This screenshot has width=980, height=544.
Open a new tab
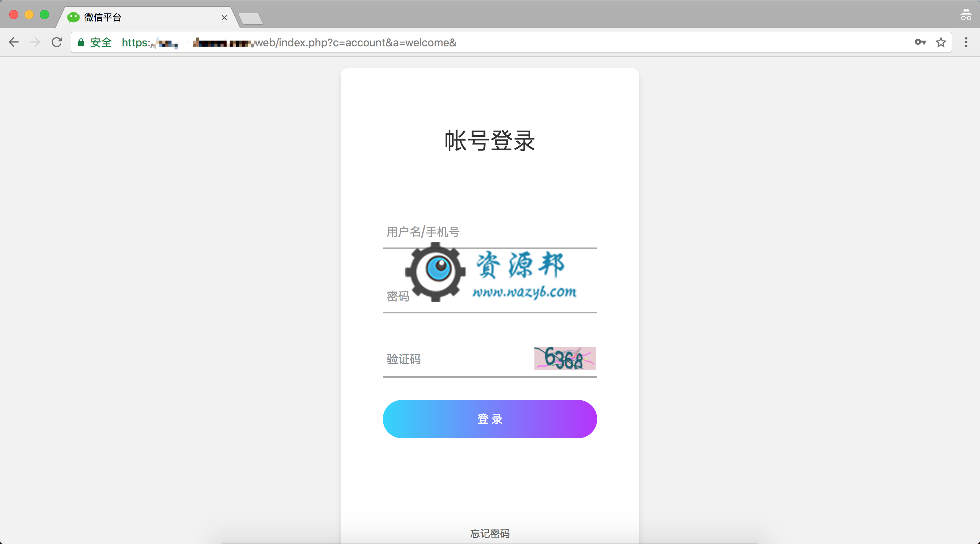pyautogui.click(x=250, y=18)
